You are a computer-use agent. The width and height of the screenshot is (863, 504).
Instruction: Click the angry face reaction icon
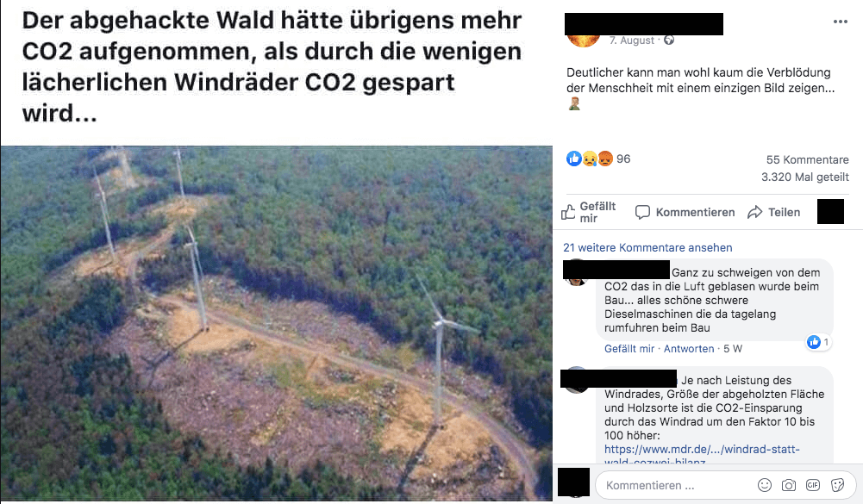(605, 159)
